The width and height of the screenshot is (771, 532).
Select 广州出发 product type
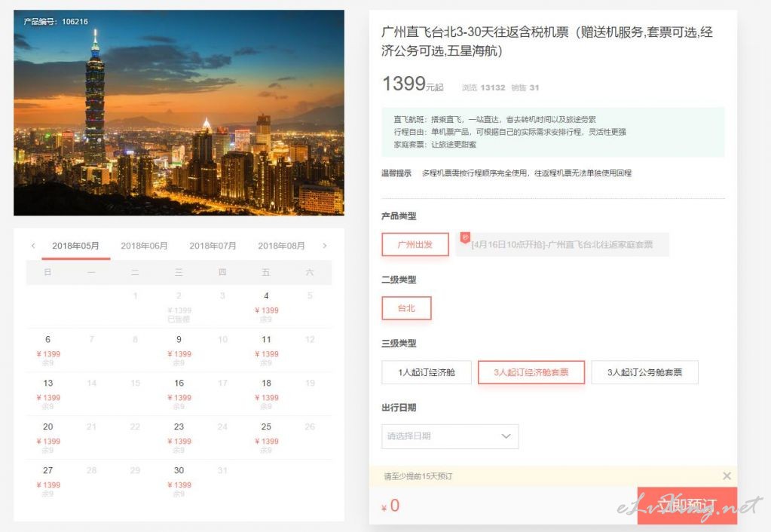[415, 244]
